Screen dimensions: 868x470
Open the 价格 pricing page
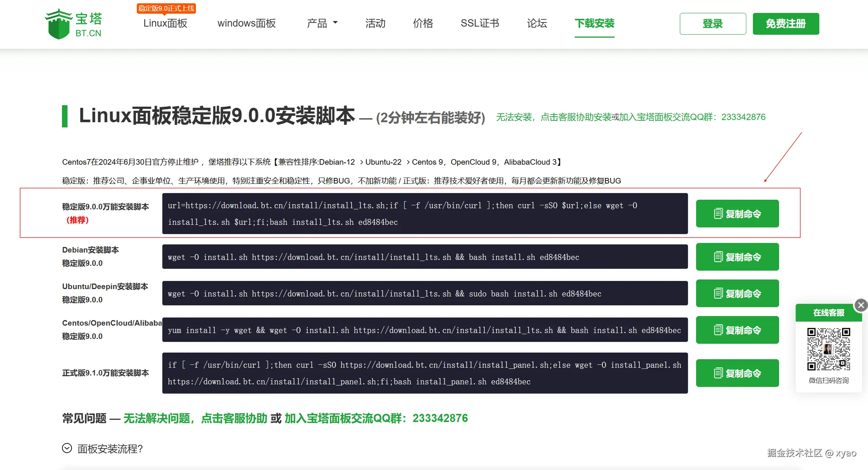coord(423,23)
